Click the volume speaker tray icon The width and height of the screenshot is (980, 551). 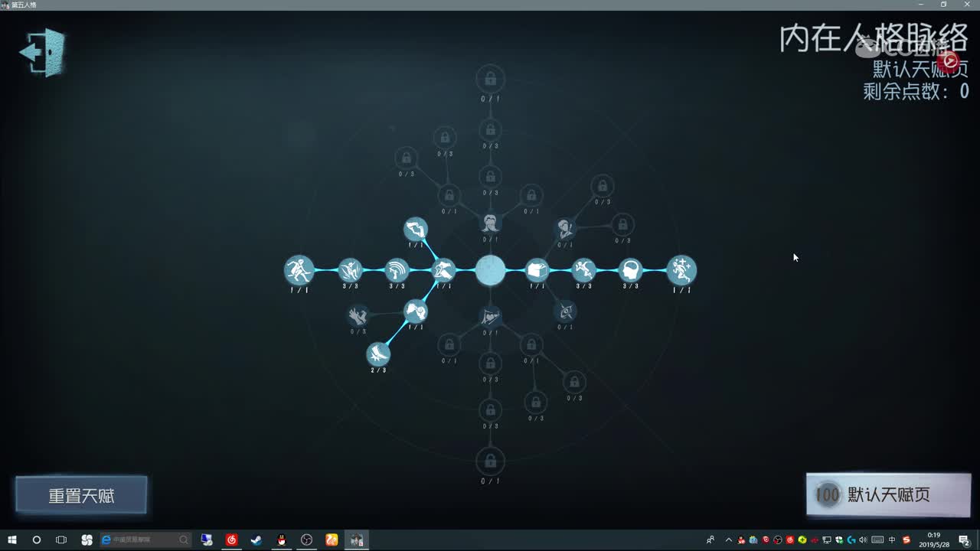pos(863,540)
